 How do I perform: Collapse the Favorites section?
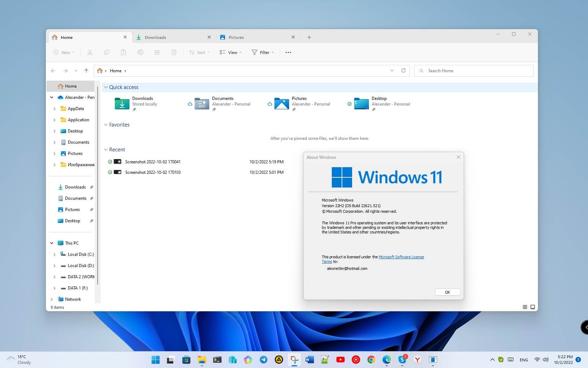(x=106, y=125)
